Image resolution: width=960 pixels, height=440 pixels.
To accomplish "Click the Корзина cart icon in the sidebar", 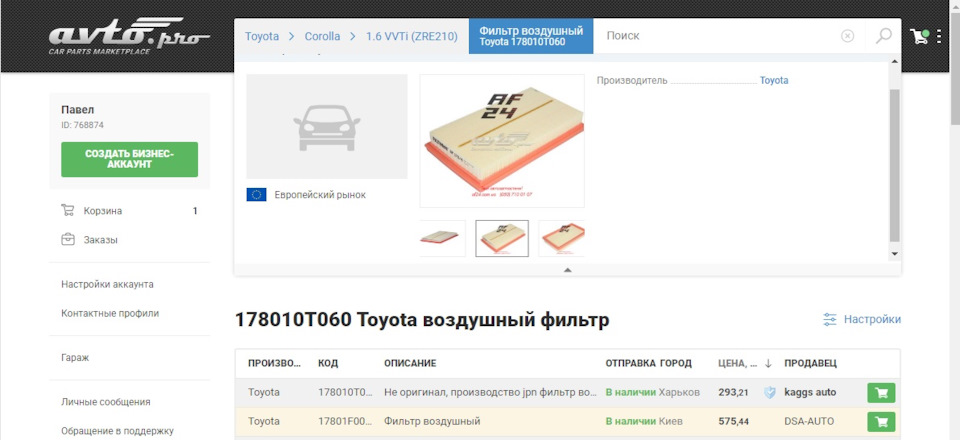I will coord(68,211).
